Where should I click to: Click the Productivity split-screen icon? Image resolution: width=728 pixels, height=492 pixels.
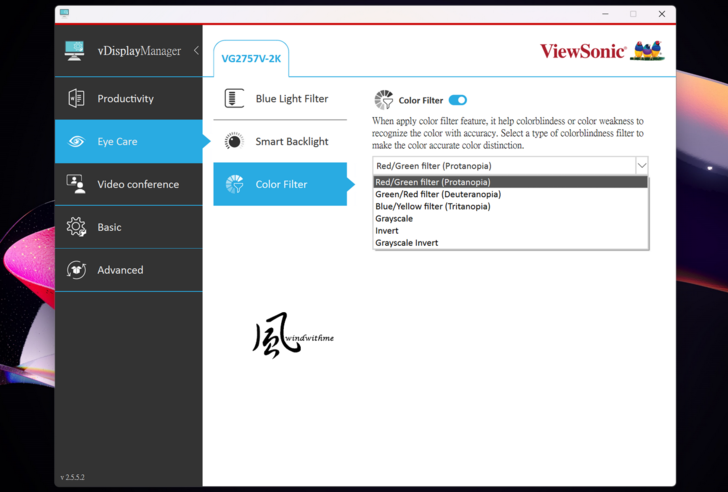[76, 98]
